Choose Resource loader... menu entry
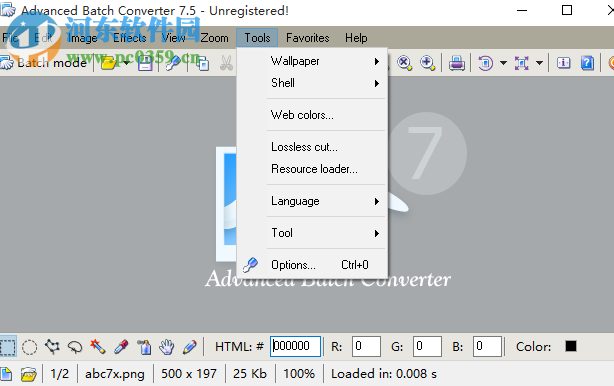This screenshot has height=386, width=614. 312,169
